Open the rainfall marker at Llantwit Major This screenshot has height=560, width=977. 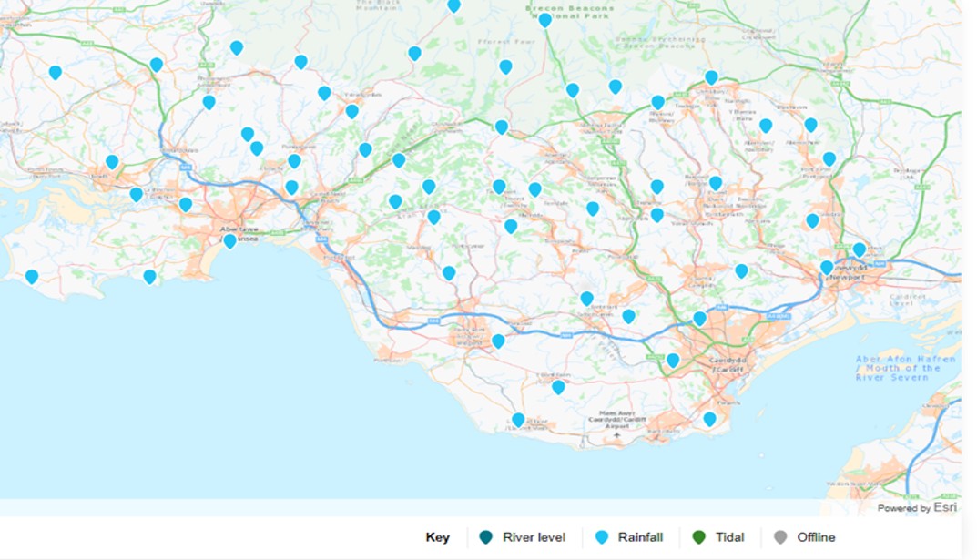(518, 420)
